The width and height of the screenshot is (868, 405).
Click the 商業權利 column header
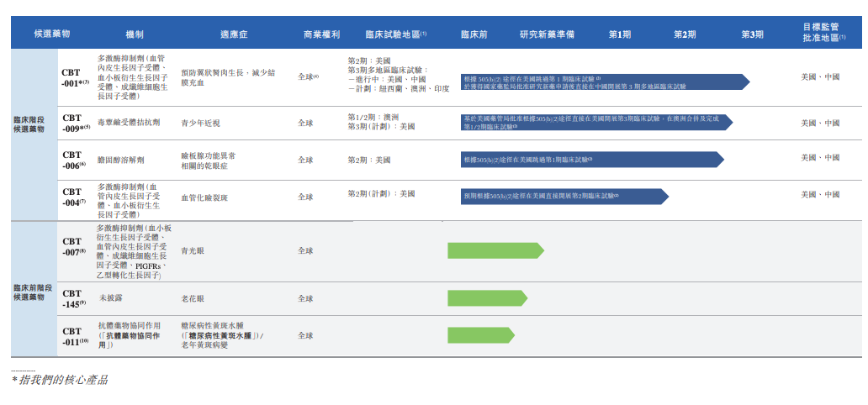pyautogui.click(x=321, y=34)
